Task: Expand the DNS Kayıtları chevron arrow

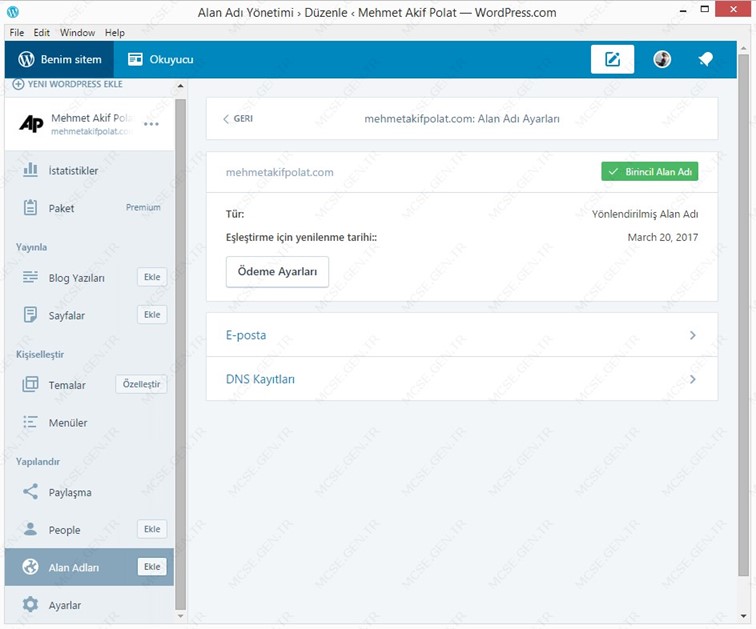Action: 693,379
